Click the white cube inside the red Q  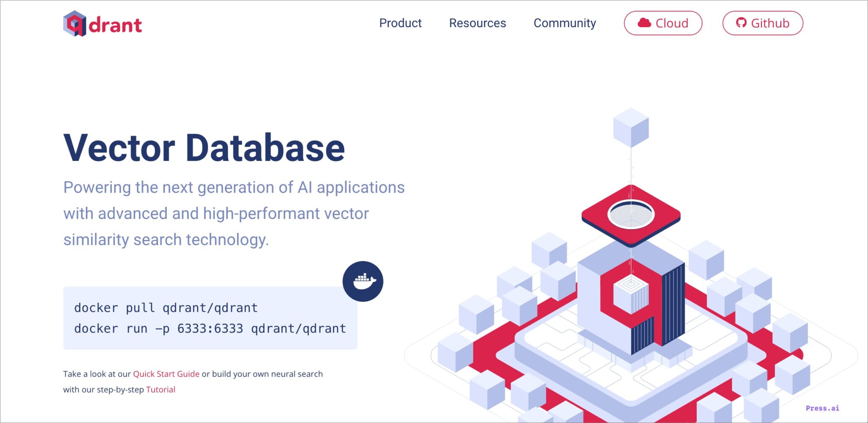coord(631,293)
